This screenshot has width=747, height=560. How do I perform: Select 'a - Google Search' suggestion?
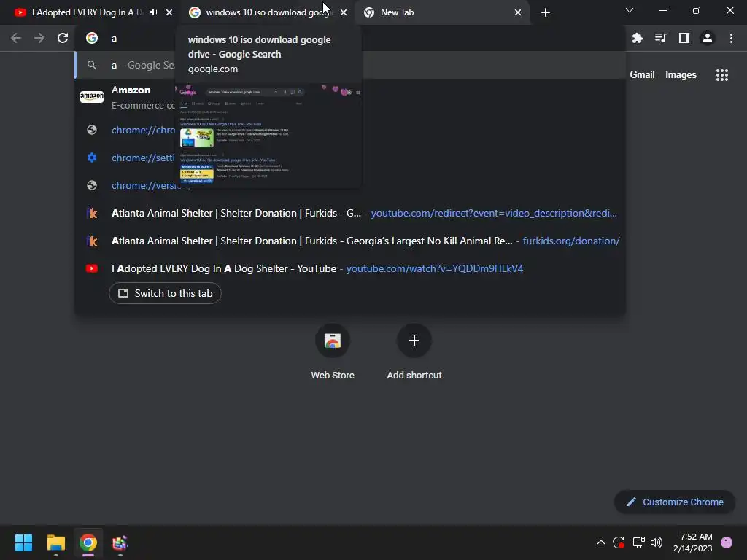tap(350, 65)
